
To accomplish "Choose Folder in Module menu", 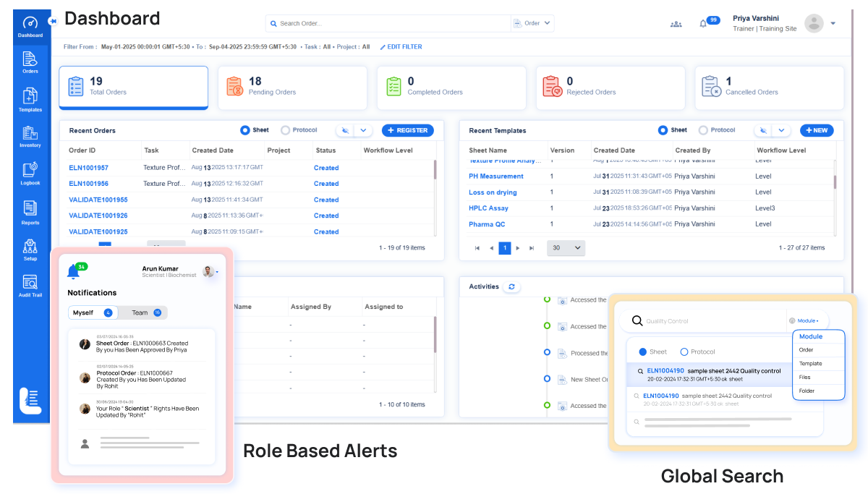I will click(x=819, y=391).
